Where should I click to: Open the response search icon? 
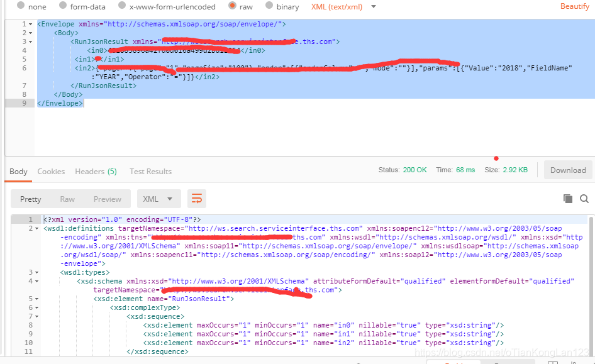coord(584,198)
